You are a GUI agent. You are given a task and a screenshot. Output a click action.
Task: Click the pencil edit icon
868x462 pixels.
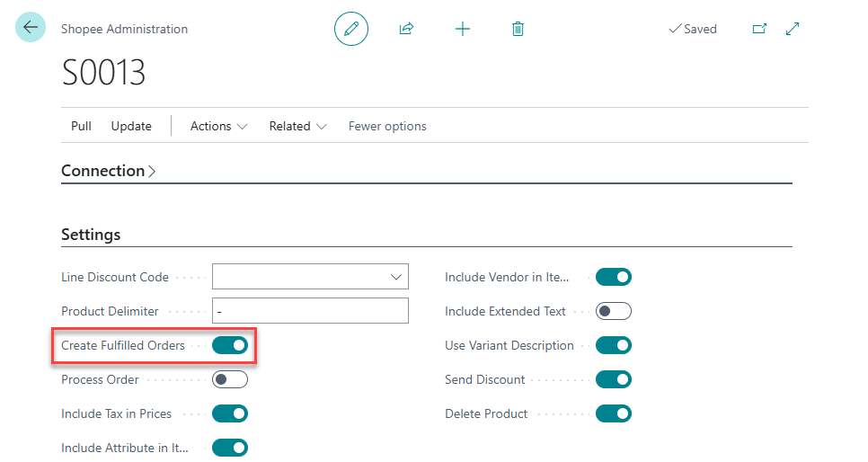click(351, 29)
